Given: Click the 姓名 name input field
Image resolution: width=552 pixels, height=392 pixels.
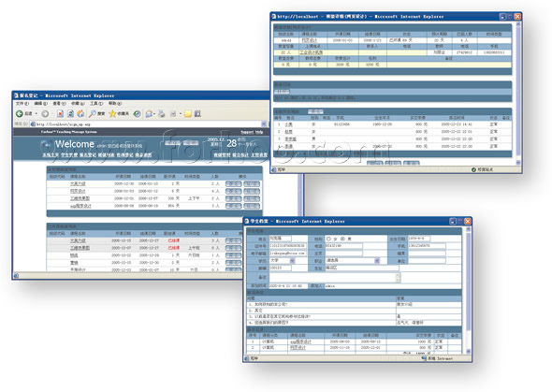Looking at the screenshot, I should pyautogui.click(x=281, y=239).
